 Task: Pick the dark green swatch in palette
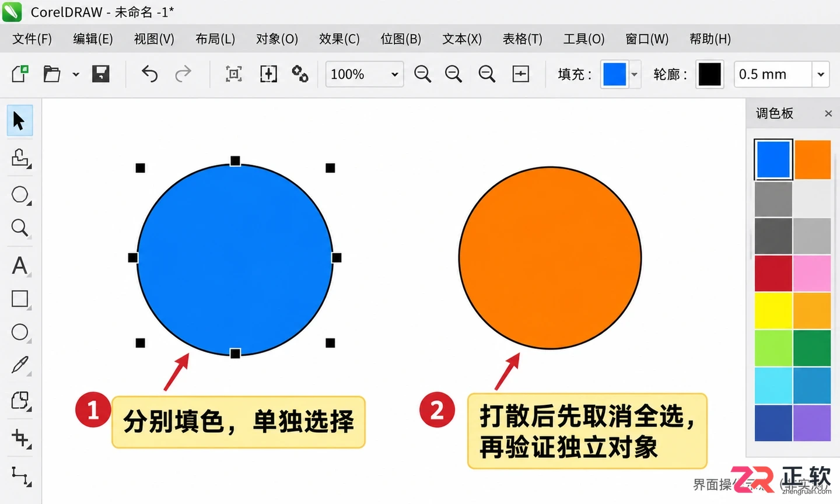(x=812, y=348)
